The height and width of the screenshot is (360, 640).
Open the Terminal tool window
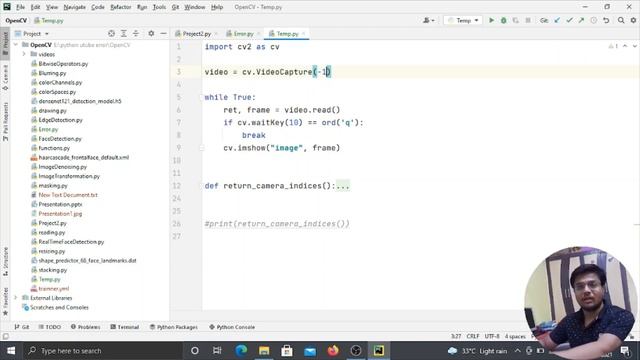pyautogui.click(x=125, y=327)
